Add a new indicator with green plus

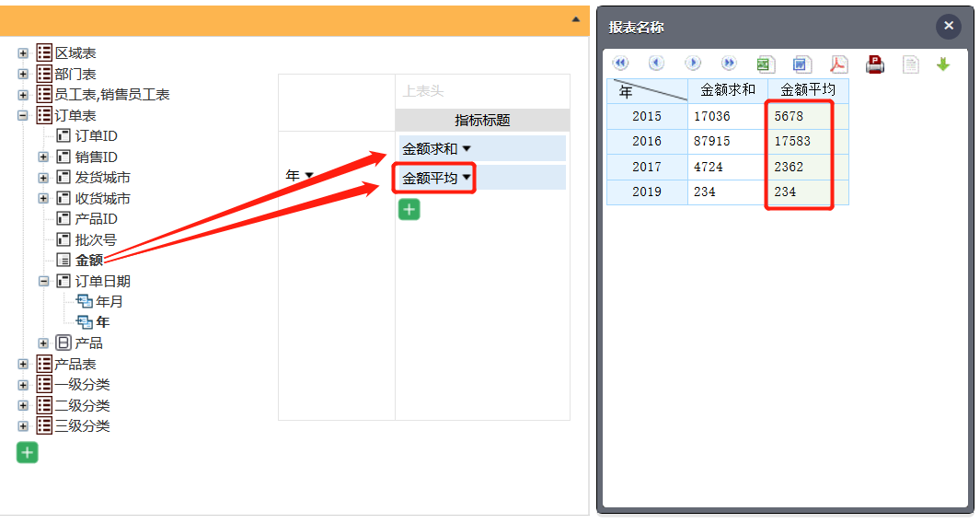click(409, 210)
